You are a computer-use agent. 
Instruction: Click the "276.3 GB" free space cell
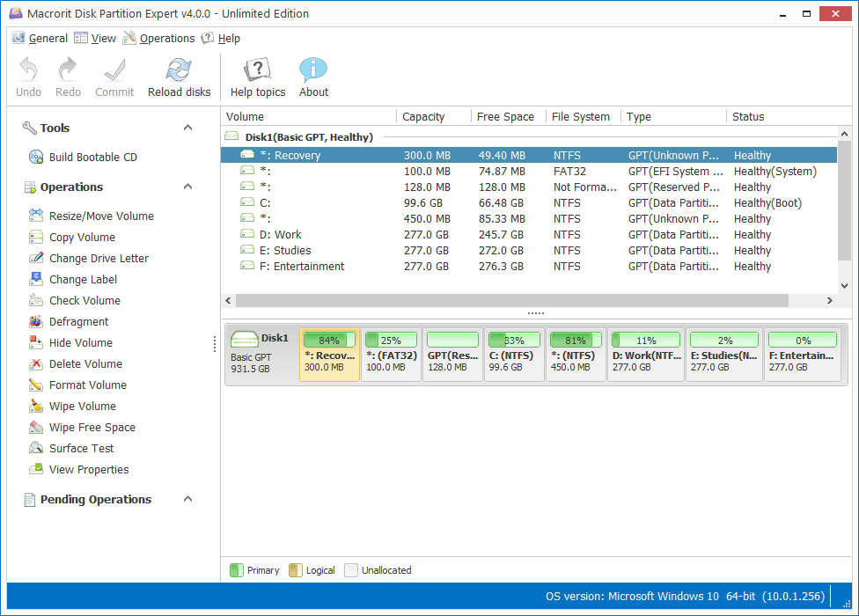click(x=501, y=266)
